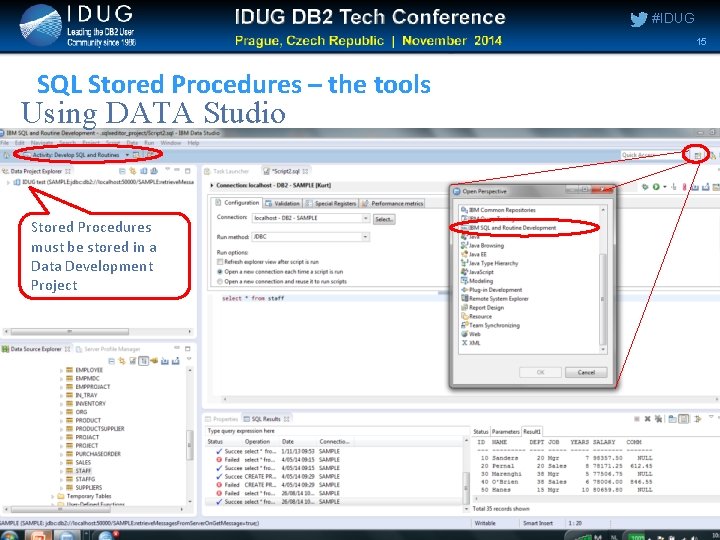Switch to the Task Launcher tab
Image resolution: width=720 pixels, height=540 pixels.
[x=226, y=171]
